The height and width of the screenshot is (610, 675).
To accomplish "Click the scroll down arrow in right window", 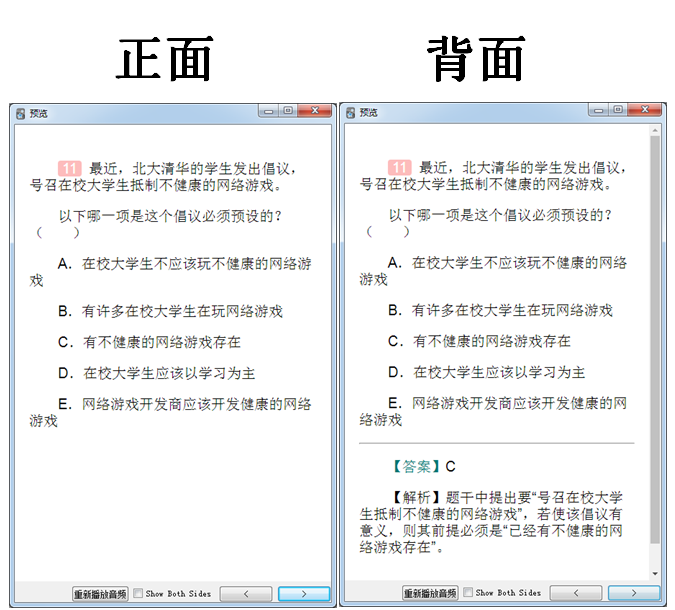I will pyautogui.click(x=655, y=573).
